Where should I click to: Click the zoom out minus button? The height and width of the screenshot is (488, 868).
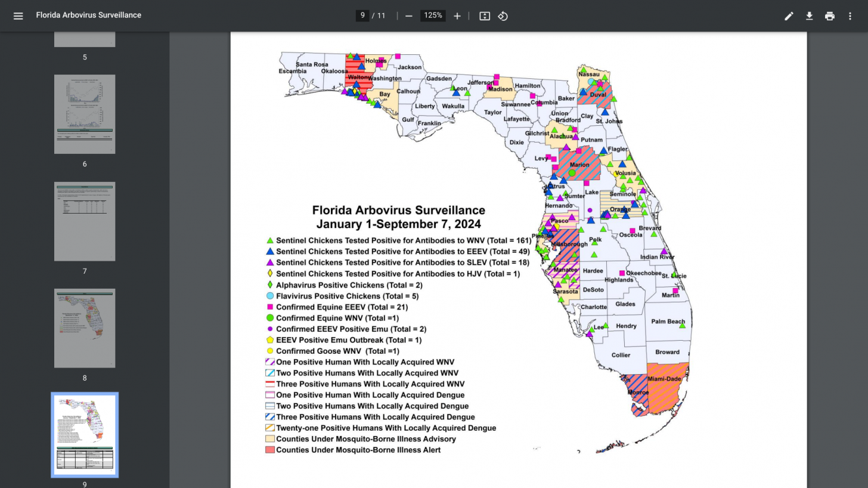[x=408, y=16]
